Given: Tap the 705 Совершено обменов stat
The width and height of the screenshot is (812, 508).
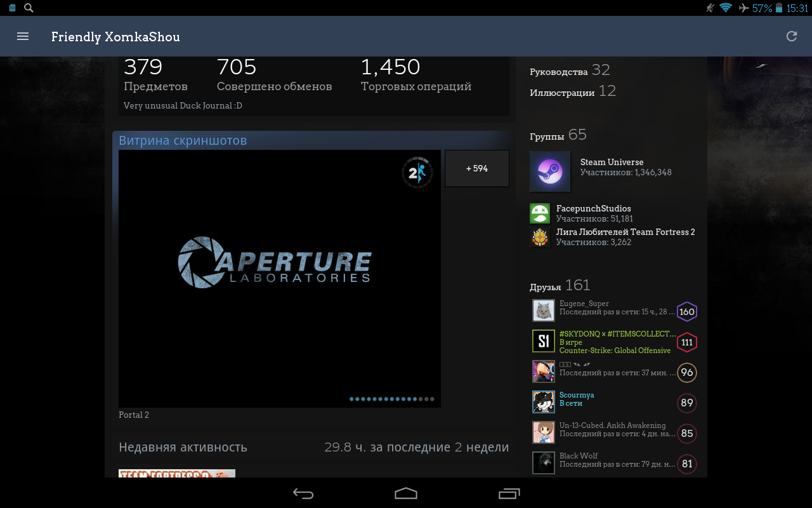Looking at the screenshot, I should coord(274,75).
